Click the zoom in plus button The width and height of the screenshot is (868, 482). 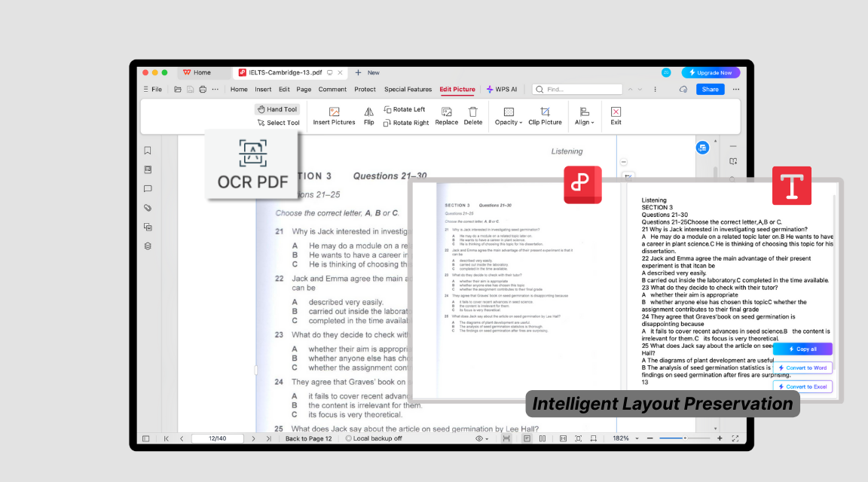coord(720,438)
